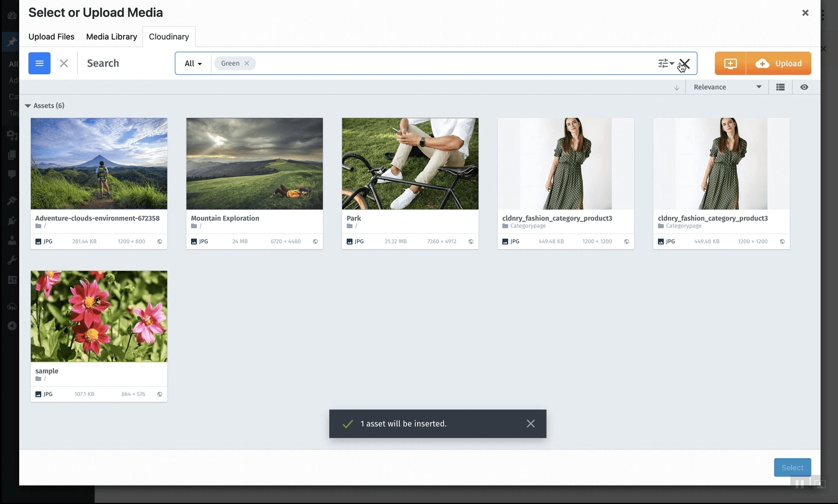Click the globe icon on Park asset
Viewport: 838px width, 504px height.
click(x=471, y=242)
